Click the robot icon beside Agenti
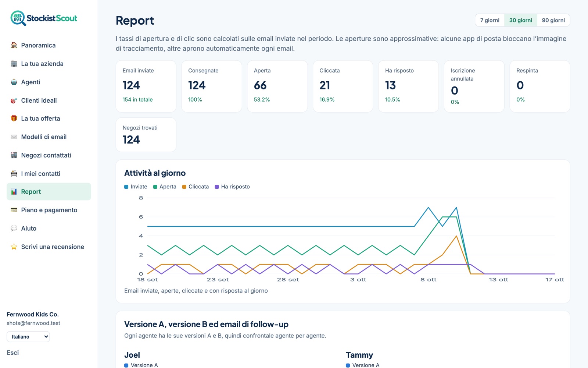This screenshot has width=588, height=368. [x=14, y=82]
